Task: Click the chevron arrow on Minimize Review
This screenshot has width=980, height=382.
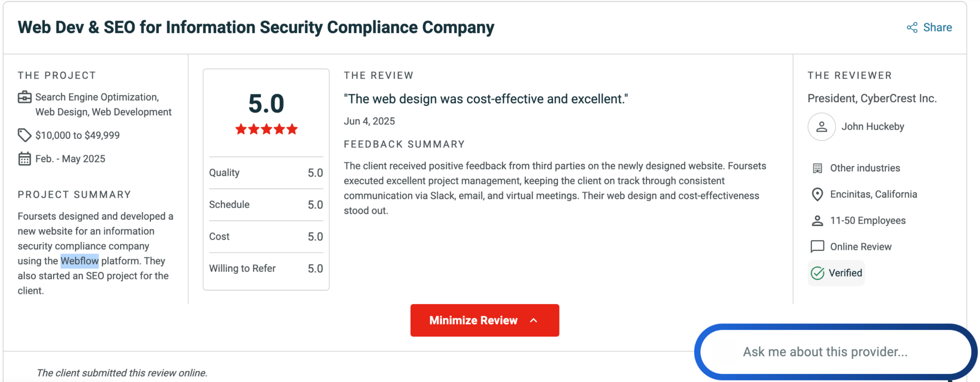Action: [534, 320]
